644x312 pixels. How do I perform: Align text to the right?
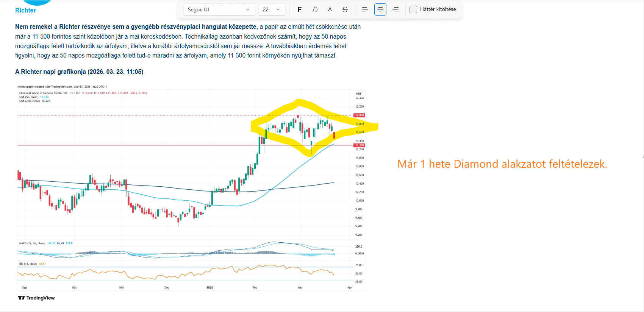pos(395,9)
